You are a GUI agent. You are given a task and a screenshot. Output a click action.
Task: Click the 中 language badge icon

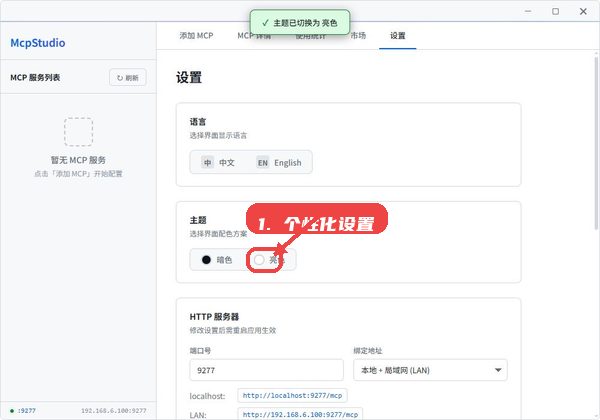[207, 163]
